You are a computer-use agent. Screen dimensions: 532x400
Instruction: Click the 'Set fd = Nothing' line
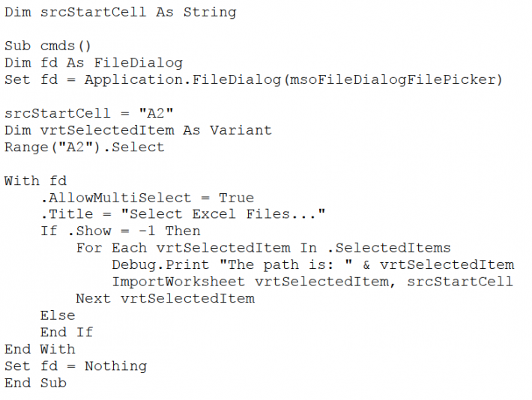(x=75, y=366)
